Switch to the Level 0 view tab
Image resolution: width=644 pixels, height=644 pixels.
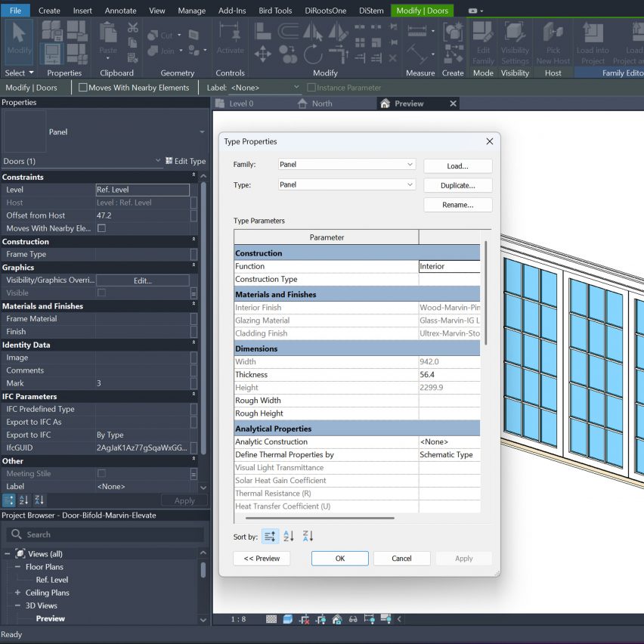[x=241, y=104]
